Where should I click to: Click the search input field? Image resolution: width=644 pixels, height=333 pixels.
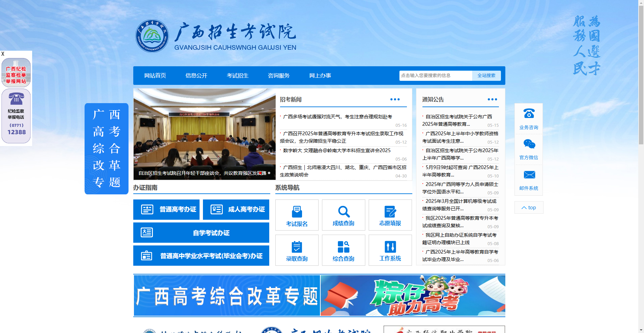[435, 75]
